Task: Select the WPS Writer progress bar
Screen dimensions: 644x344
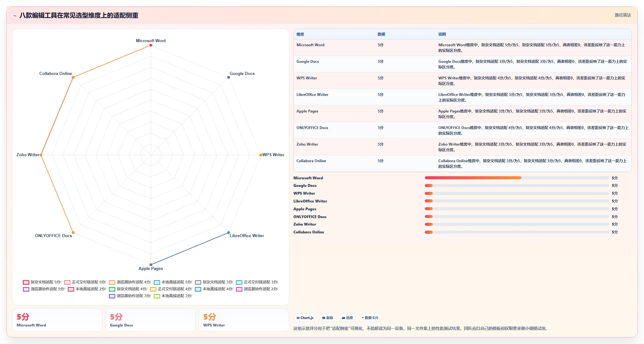Action: (517, 193)
